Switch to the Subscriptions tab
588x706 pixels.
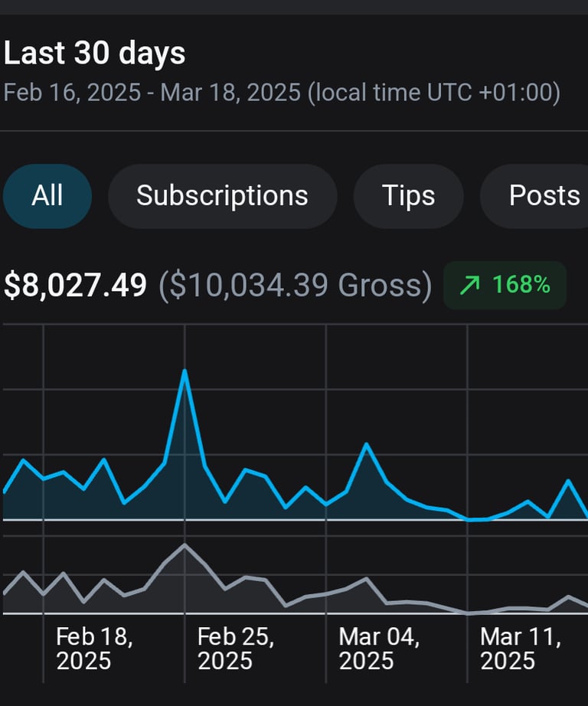[x=222, y=196]
